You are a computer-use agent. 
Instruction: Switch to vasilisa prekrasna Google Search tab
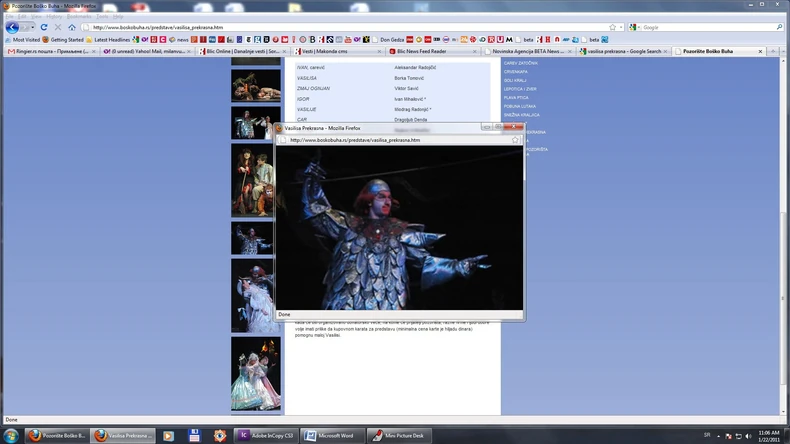624,51
